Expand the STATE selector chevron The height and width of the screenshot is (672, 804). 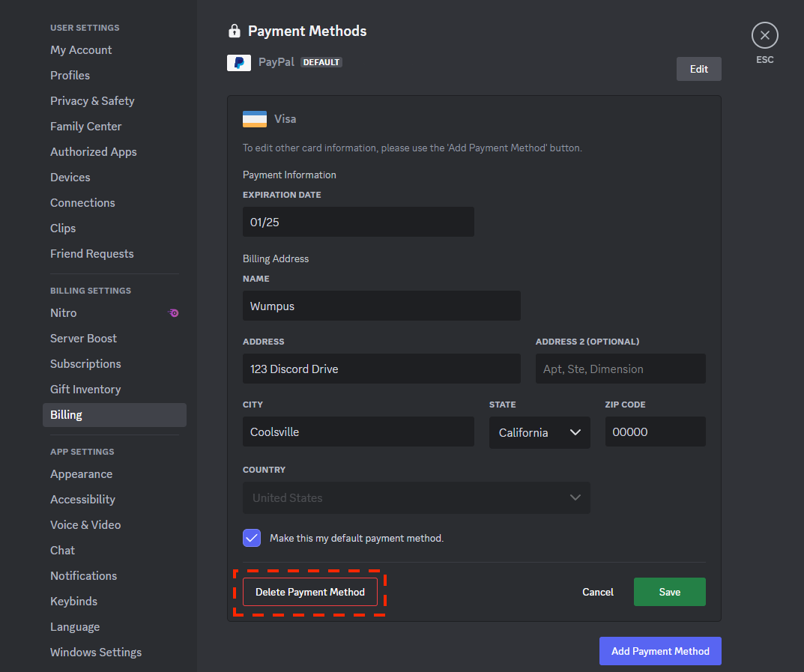[x=575, y=432]
